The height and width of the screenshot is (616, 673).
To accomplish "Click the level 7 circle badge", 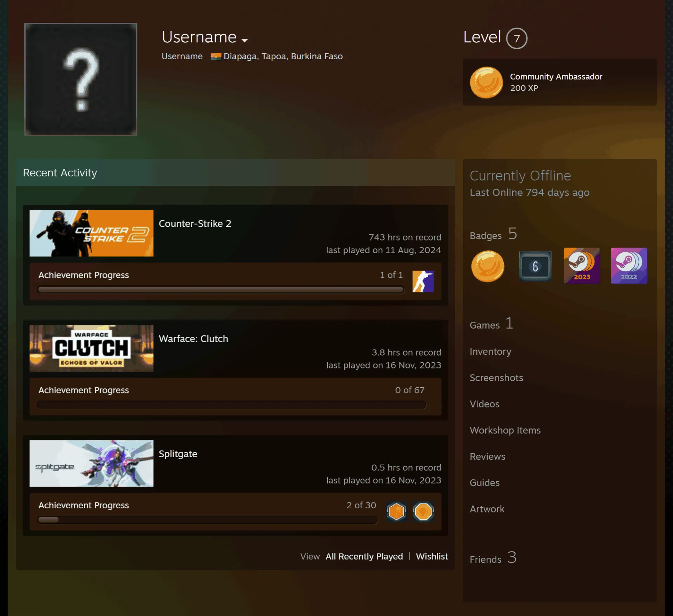I will tap(516, 38).
